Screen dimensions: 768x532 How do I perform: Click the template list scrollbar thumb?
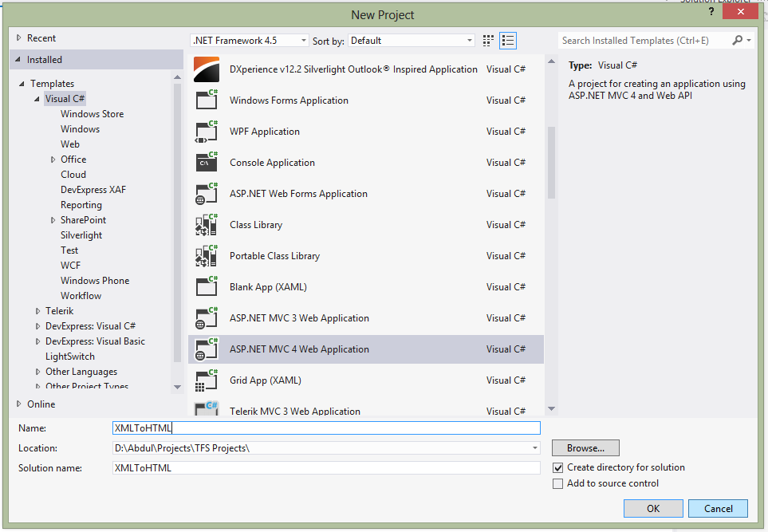(551, 163)
